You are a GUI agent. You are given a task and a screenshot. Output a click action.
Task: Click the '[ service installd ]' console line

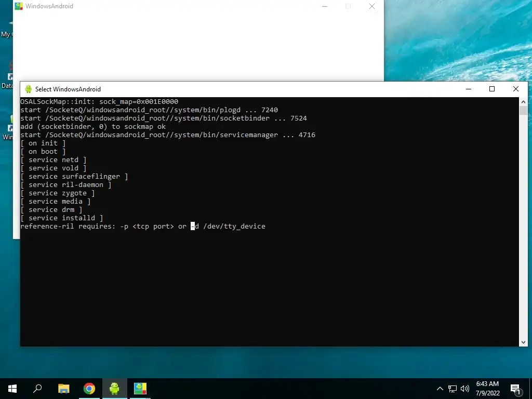[x=61, y=218]
